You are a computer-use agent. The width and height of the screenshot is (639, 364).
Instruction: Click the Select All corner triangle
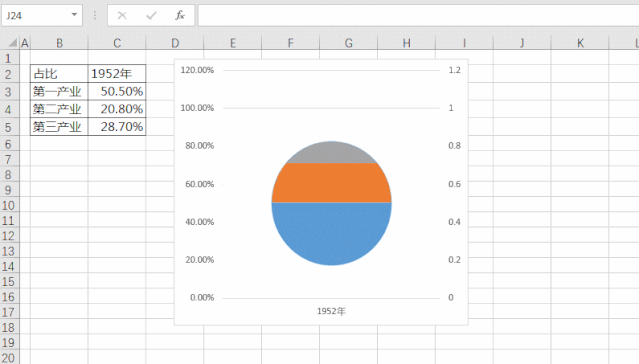coord(13,42)
